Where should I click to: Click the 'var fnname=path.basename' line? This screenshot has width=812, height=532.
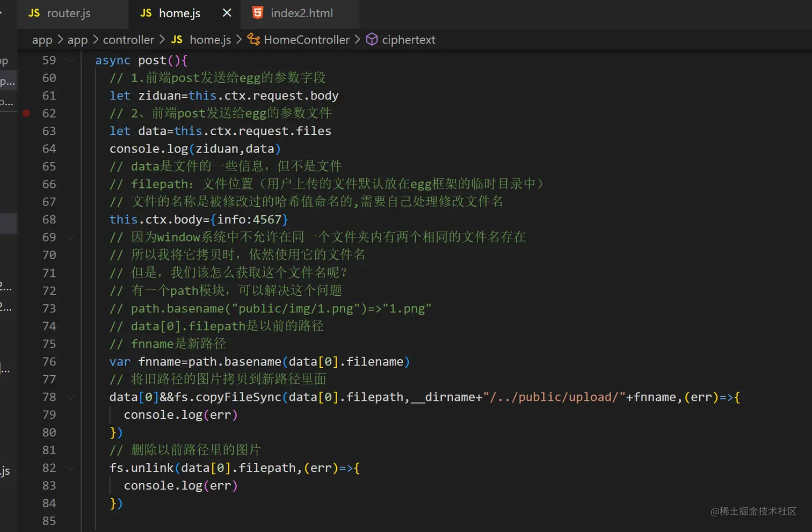[x=259, y=362]
